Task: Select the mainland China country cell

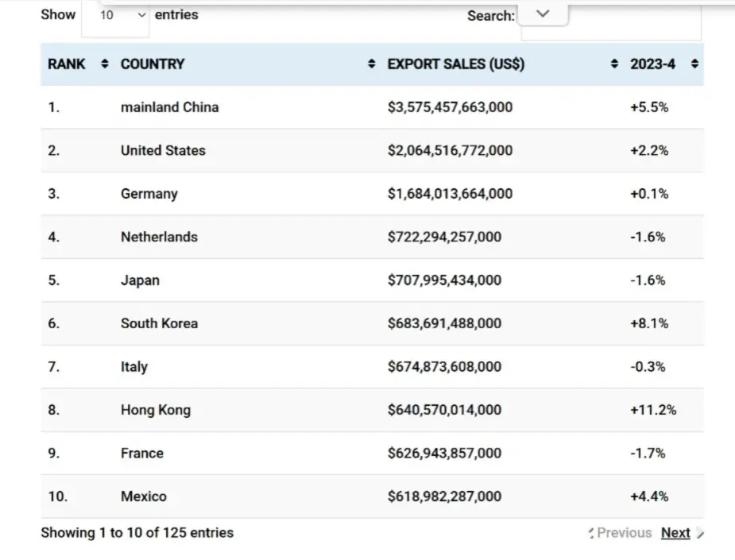Action: point(169,107)
